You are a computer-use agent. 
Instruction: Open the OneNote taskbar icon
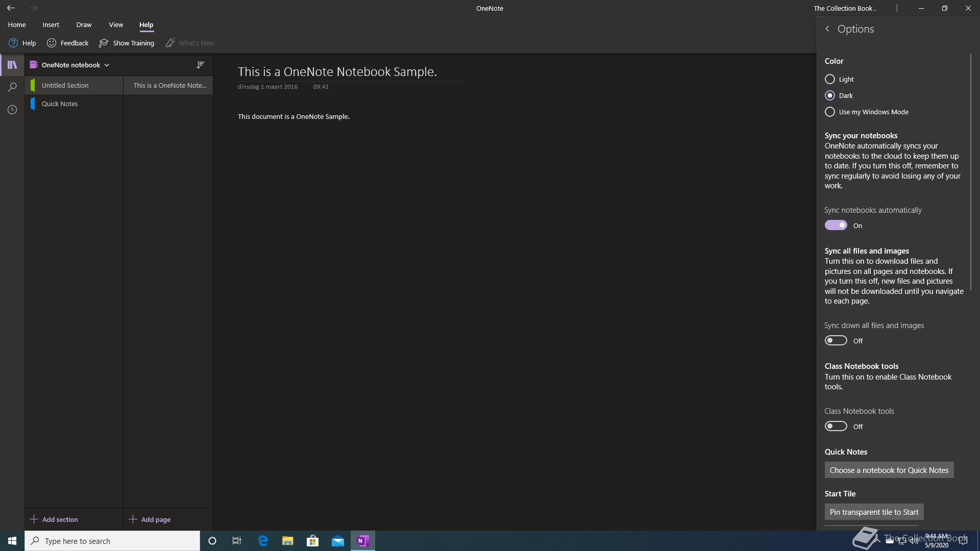pyautogui.click(x=363, y=541)
